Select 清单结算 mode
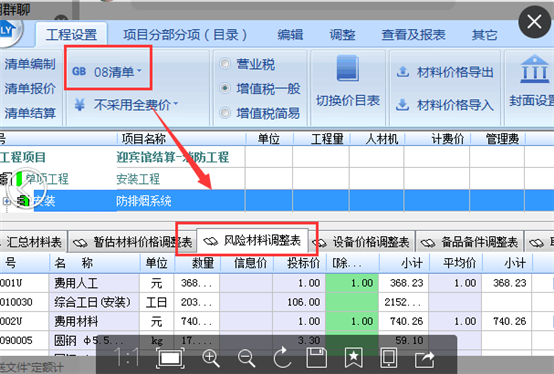The height and width of the screenshot is (374, 554). click(30, 113)
